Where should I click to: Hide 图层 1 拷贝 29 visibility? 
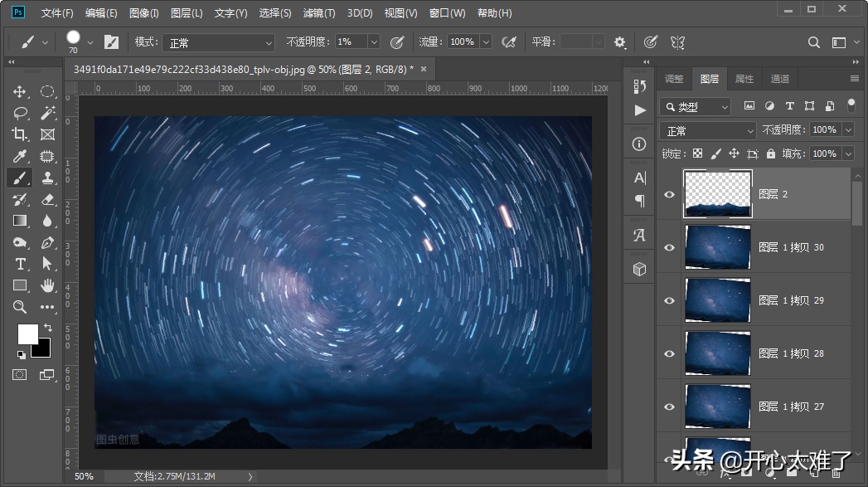coord(669,301)
